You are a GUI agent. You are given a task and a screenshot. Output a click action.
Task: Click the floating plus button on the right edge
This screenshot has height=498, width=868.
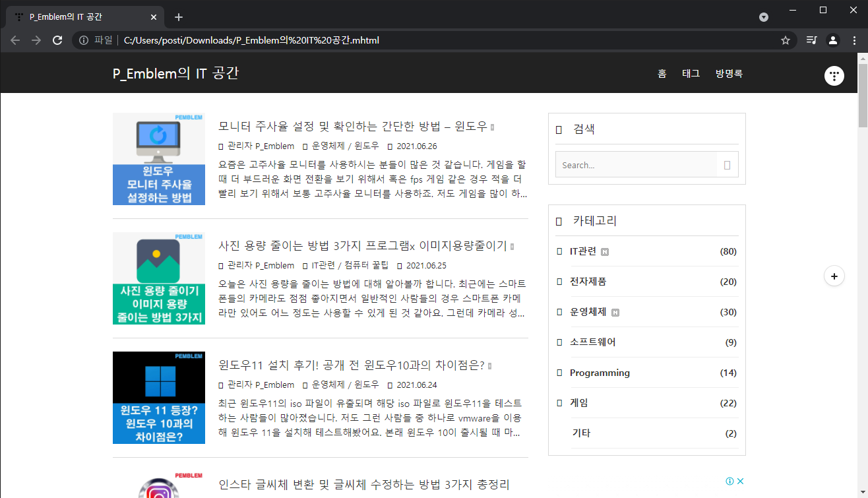pos(834,276)
